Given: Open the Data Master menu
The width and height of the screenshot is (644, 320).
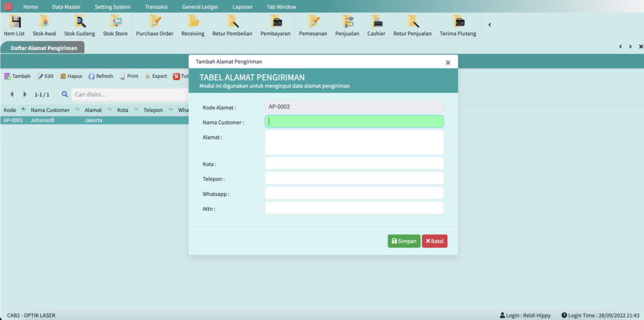Looking at the screenshot, I should [66, 6].
